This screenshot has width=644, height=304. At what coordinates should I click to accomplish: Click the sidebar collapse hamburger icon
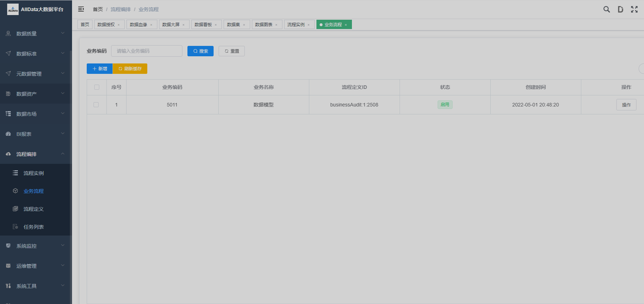click(x=81, y=9)
